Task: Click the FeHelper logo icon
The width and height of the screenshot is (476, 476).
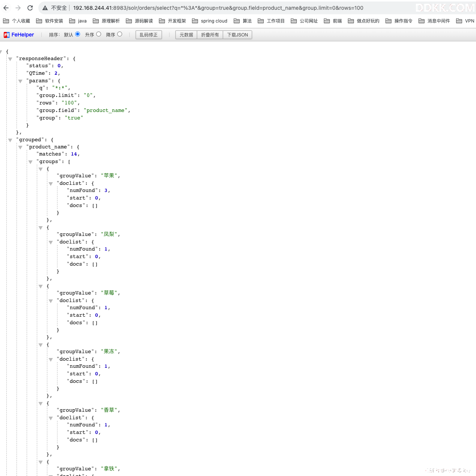Action: (7, 35)
